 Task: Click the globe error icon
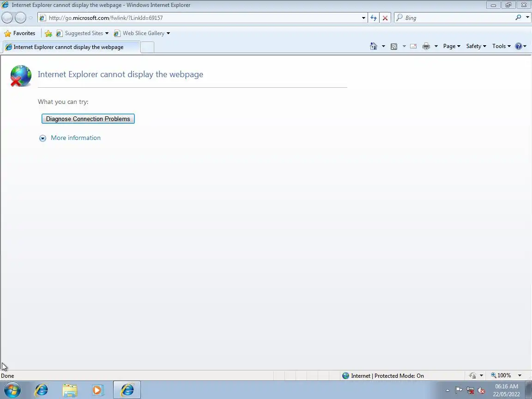(20, 76)
